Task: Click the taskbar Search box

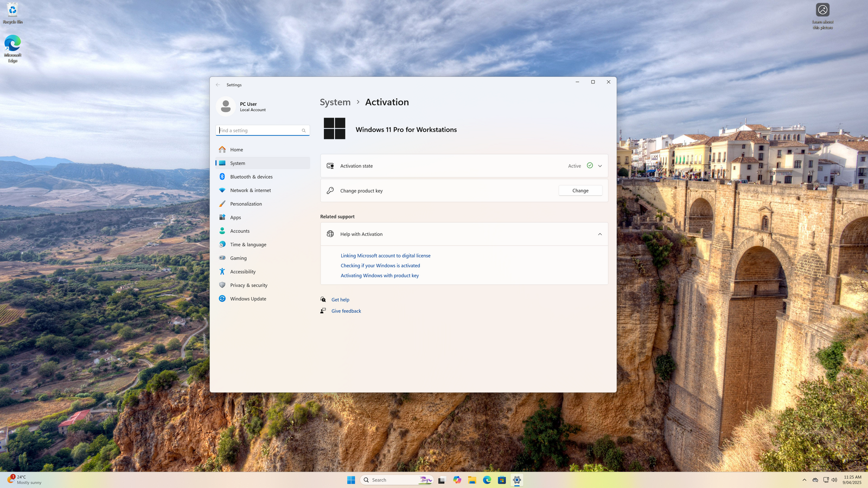Action: pos(397,480)
